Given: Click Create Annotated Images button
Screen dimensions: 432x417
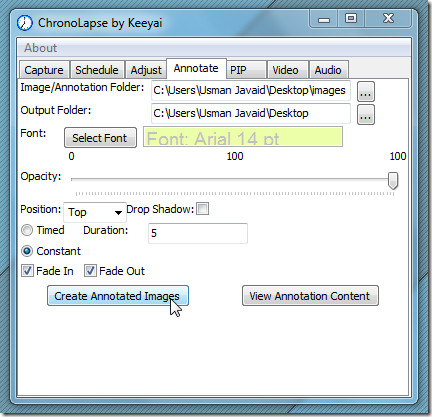Looking at the screenshot, I should click(118, 296).
